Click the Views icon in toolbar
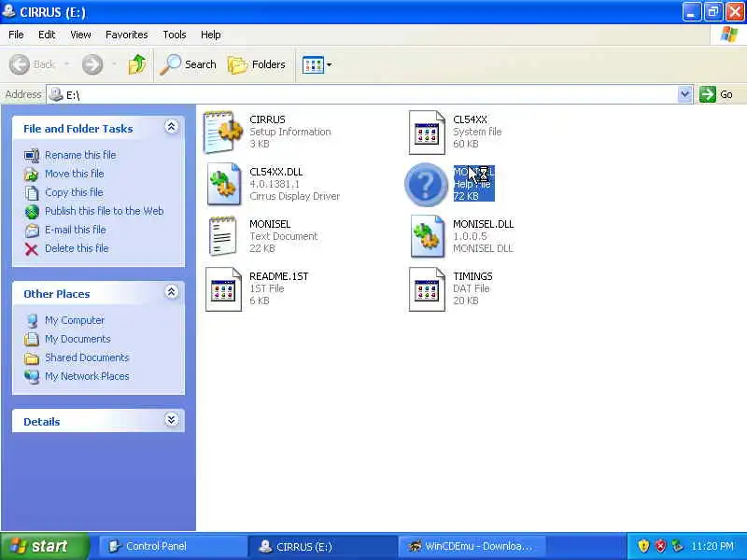 tap(313, 64)
